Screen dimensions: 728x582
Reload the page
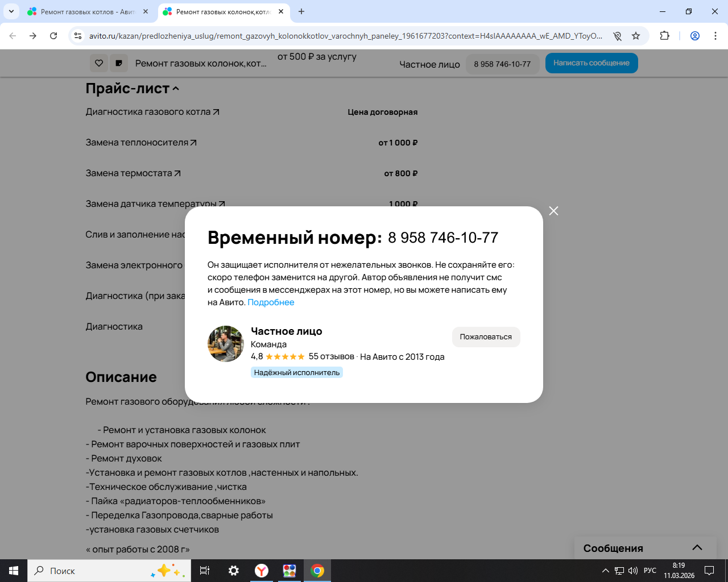pos(53,36)
